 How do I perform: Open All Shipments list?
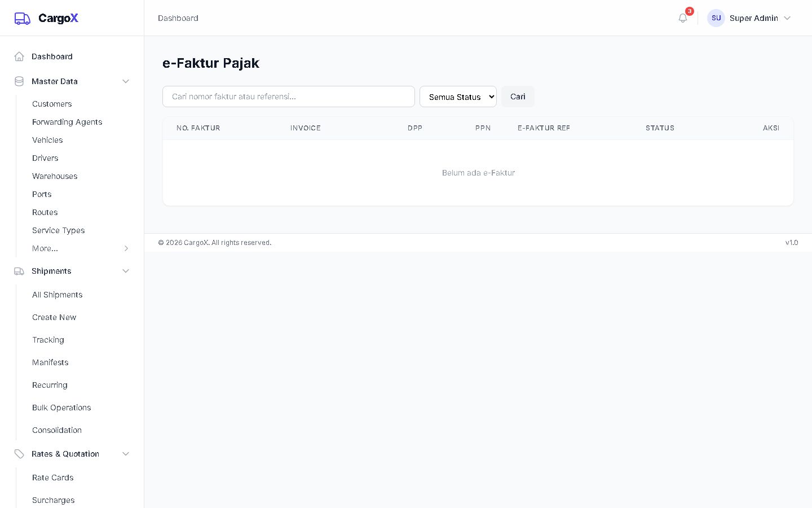click(x=58, y=295)
